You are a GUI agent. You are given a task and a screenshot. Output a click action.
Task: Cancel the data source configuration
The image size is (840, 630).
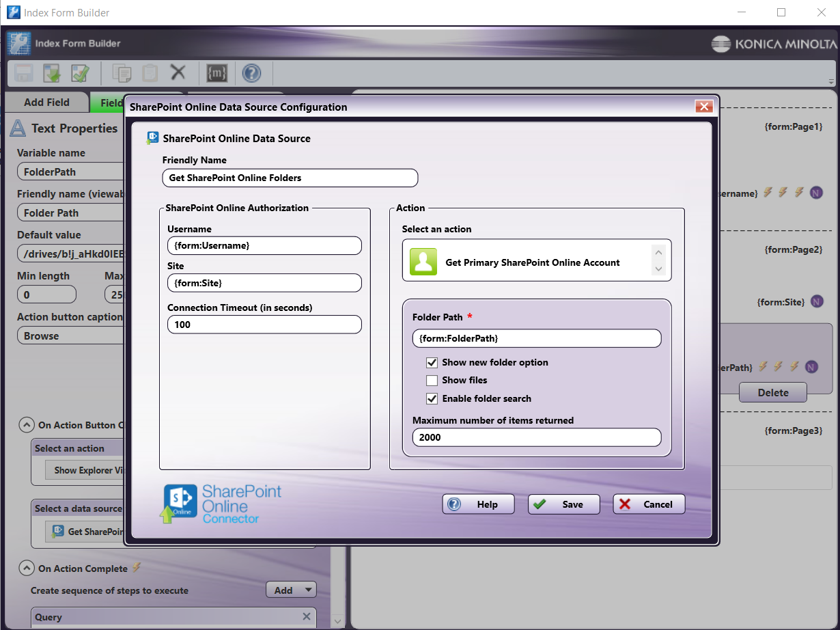(x=649, y=504)
